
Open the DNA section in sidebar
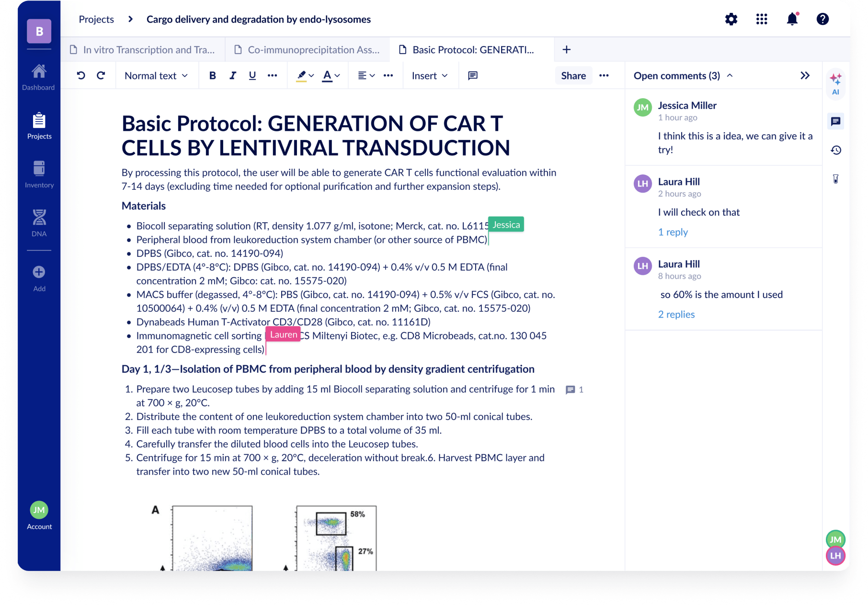[39, 223]
